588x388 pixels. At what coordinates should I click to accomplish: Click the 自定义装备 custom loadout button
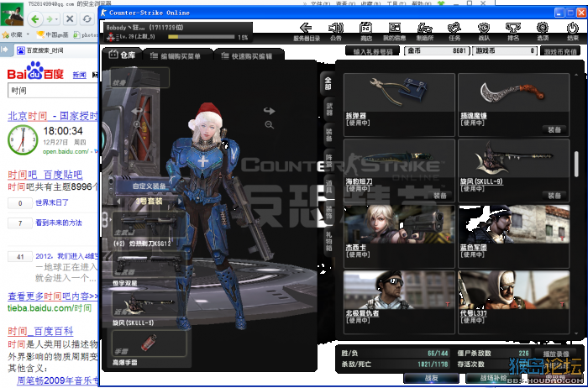click(150, 186)
